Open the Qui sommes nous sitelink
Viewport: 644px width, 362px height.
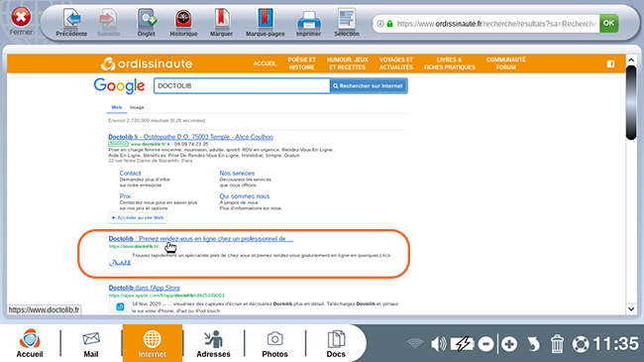click(245, 196)
